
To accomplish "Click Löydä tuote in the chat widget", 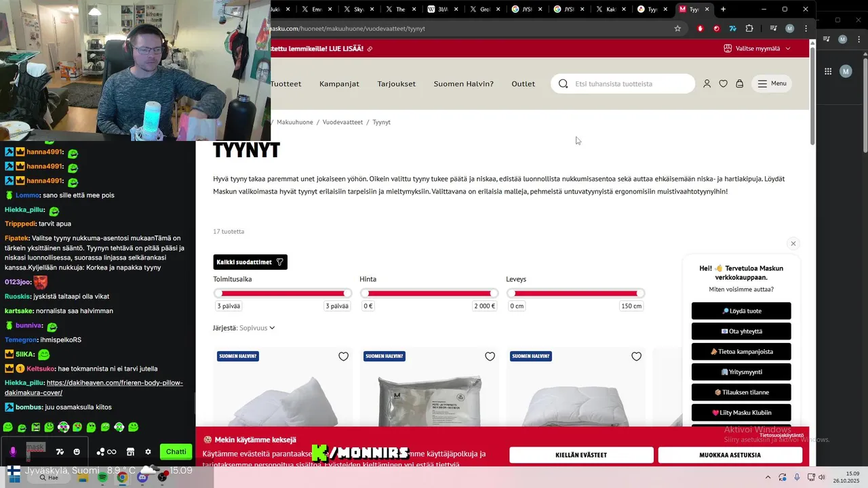I will (741, 311).
